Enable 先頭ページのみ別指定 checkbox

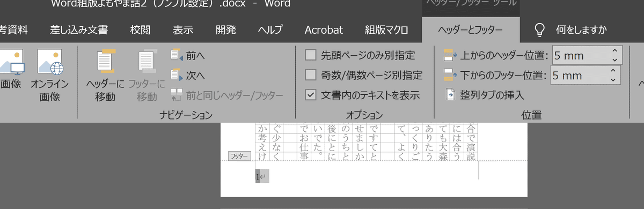tap(311, 55)
